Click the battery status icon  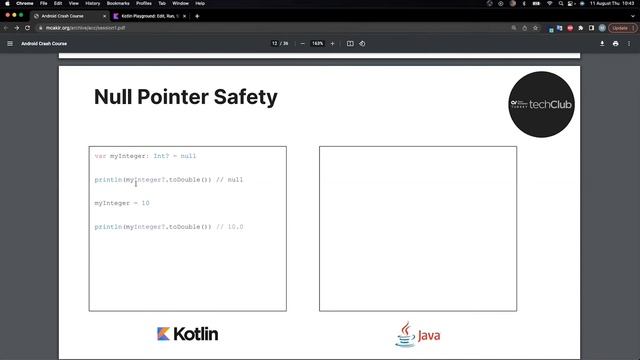[x=536, y=3]
